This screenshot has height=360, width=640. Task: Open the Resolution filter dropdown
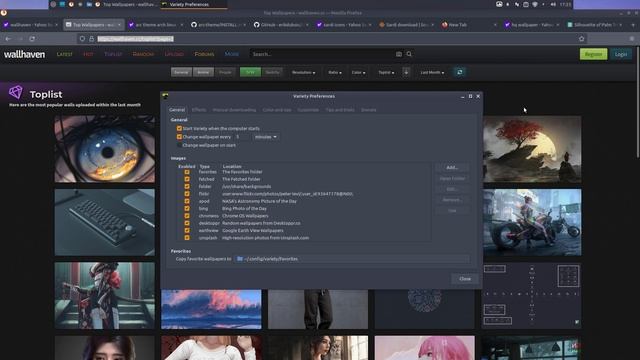point(303,72)
